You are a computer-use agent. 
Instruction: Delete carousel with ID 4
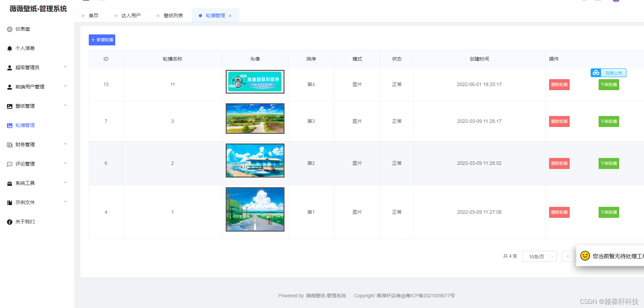coord(559,212)
